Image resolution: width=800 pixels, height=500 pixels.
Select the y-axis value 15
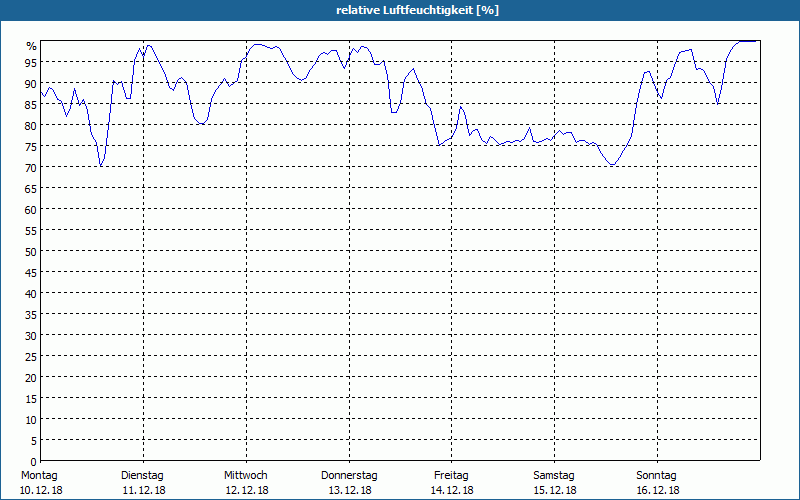pyautogui.click(x=31, y=399)
